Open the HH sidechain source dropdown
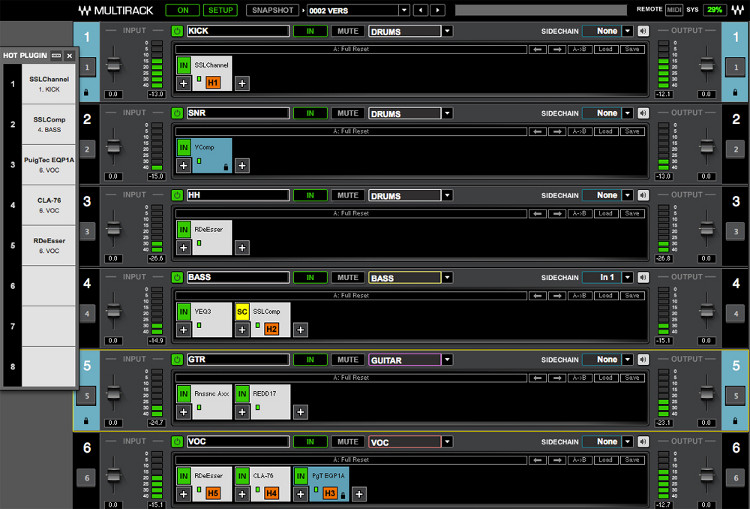 pos(628,196)
